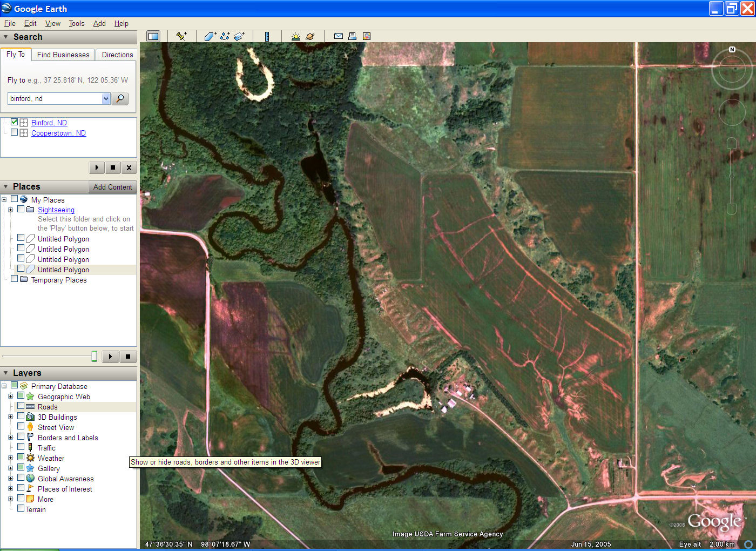Click the Look joystick ring navigation control

[732, 69]
